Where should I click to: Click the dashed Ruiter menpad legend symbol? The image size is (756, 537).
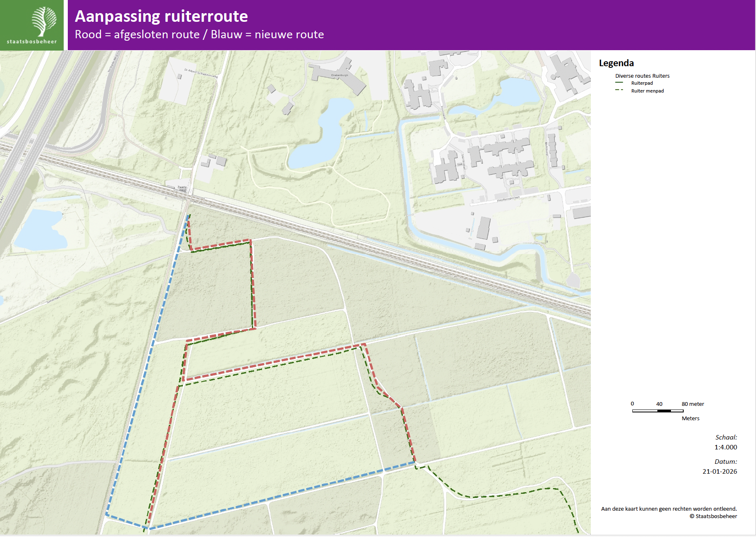tap(619, 90)
